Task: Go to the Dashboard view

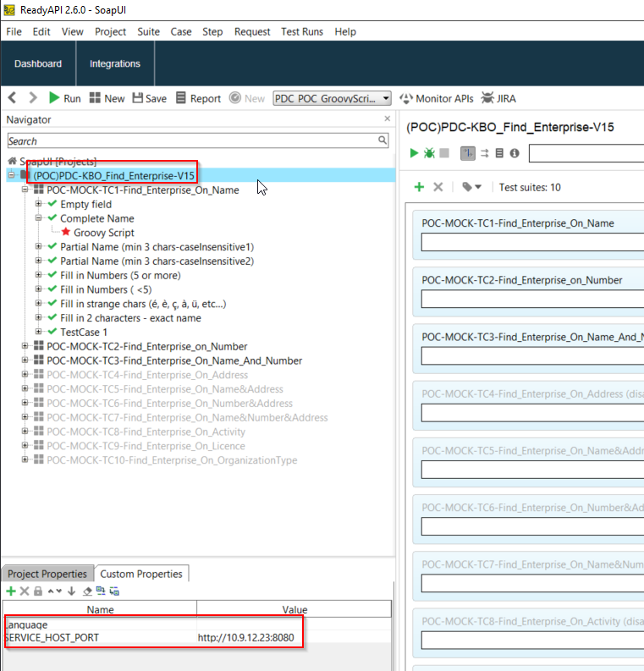Action: point(38,63)
